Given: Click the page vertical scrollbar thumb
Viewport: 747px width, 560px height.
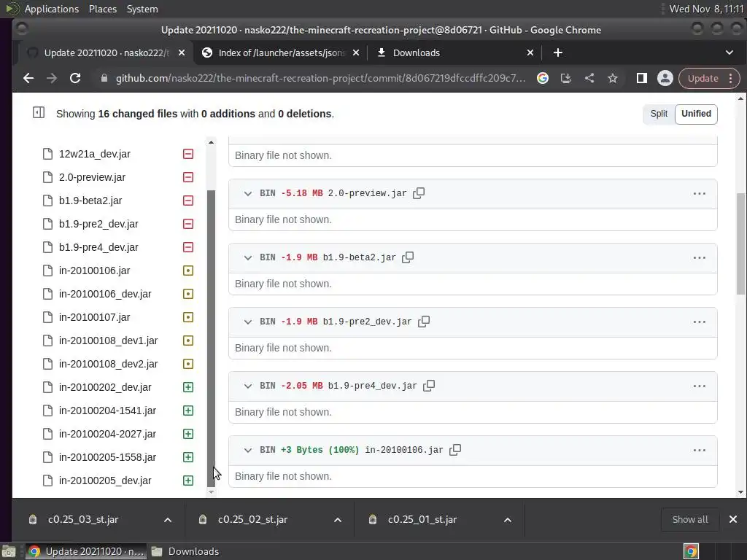Looking at the screenshot, I should point(740,244).
